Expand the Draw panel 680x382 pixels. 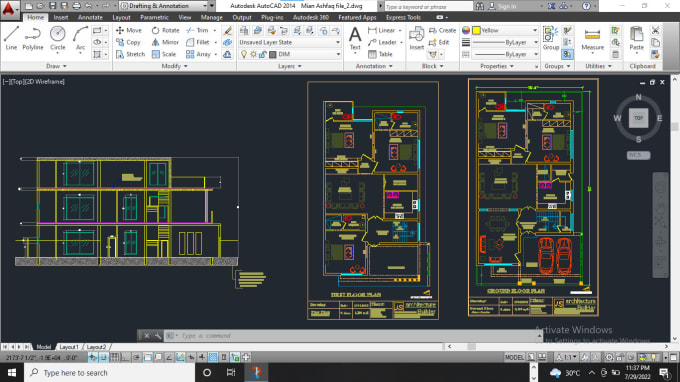point(56,66)
